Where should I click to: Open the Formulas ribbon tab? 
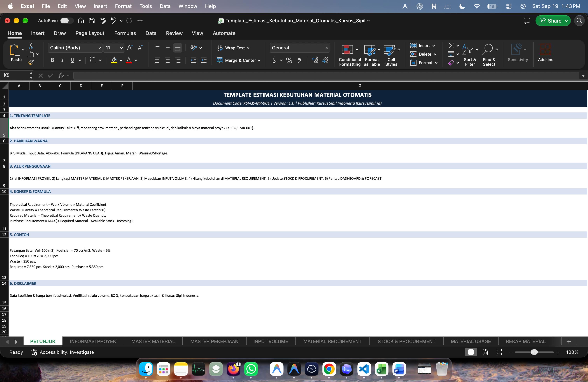(x=125, y=33)
